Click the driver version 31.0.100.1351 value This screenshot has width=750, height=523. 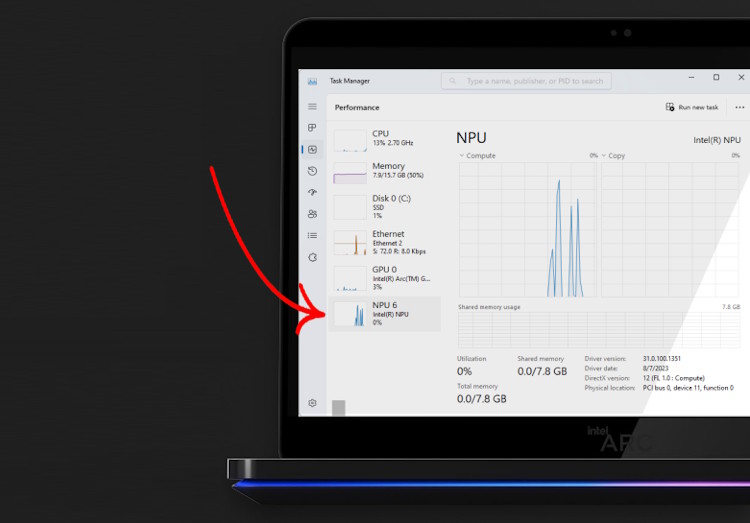(662, 358)
